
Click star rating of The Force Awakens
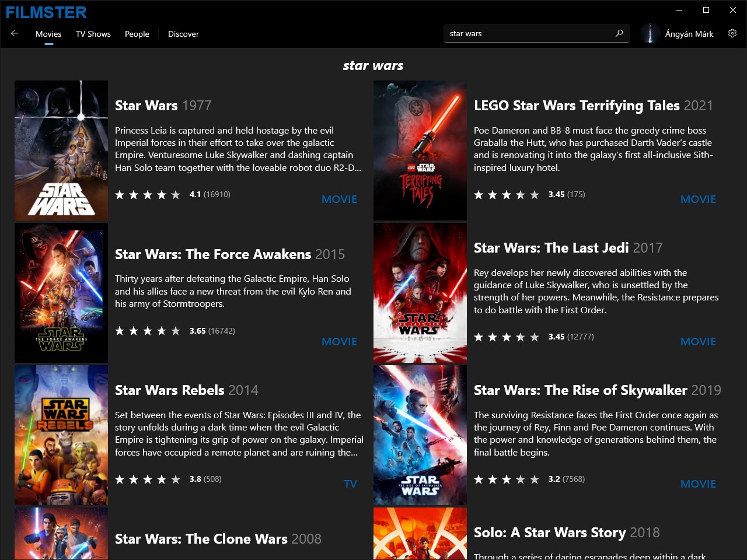(x=148, y=331)
